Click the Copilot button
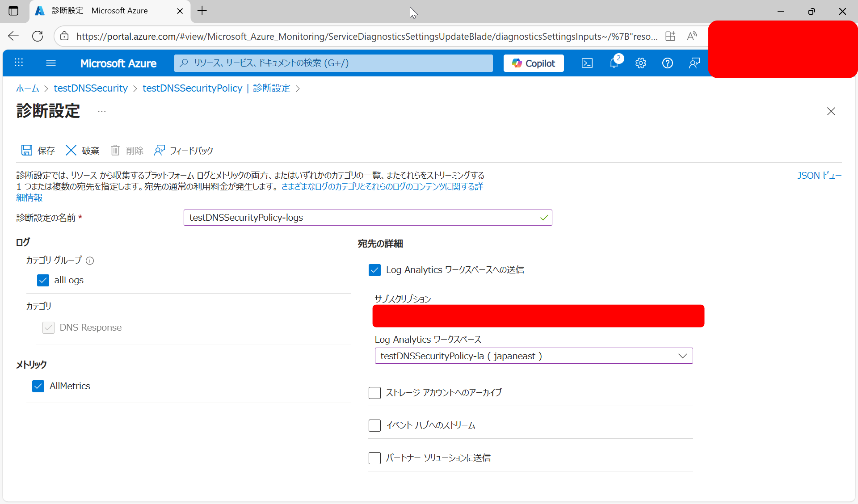Image resolution: width=858 pixels, height=504 pixels. (x=534, y=63)
